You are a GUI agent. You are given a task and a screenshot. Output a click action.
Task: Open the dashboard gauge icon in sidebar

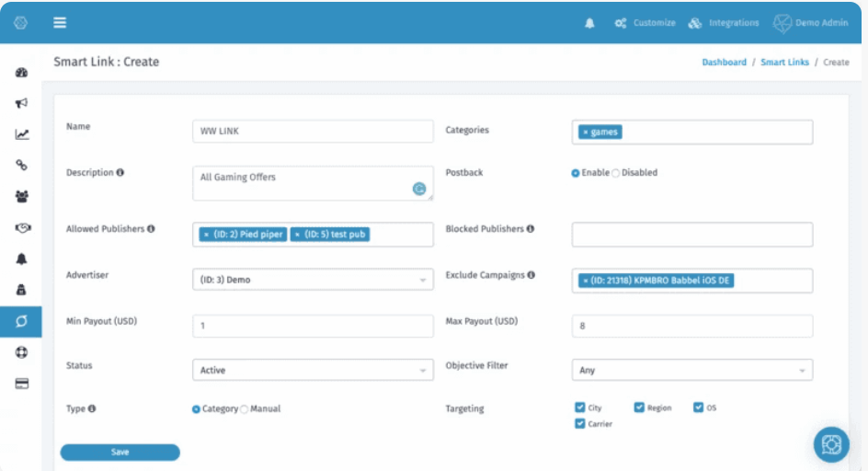point(21,72)
